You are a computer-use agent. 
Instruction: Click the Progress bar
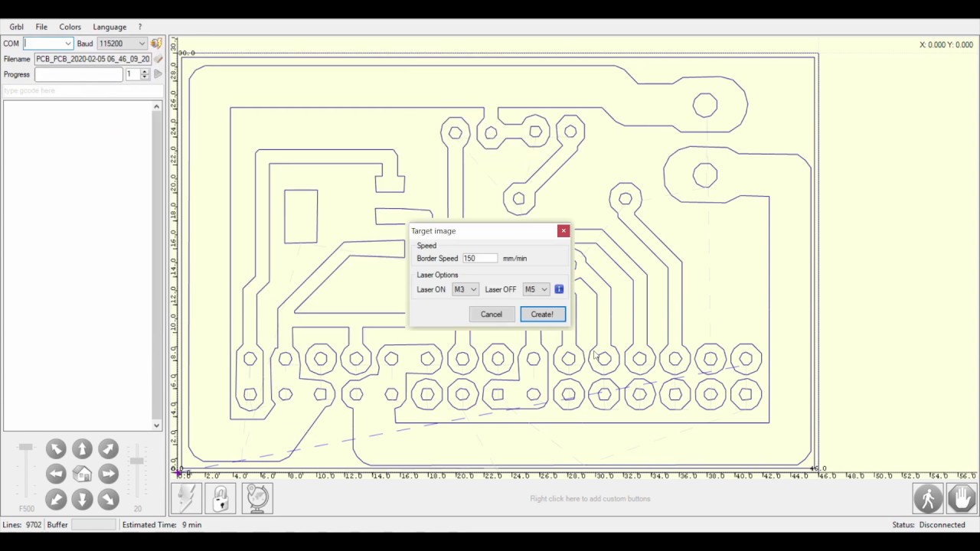click(x=78, y=74)
